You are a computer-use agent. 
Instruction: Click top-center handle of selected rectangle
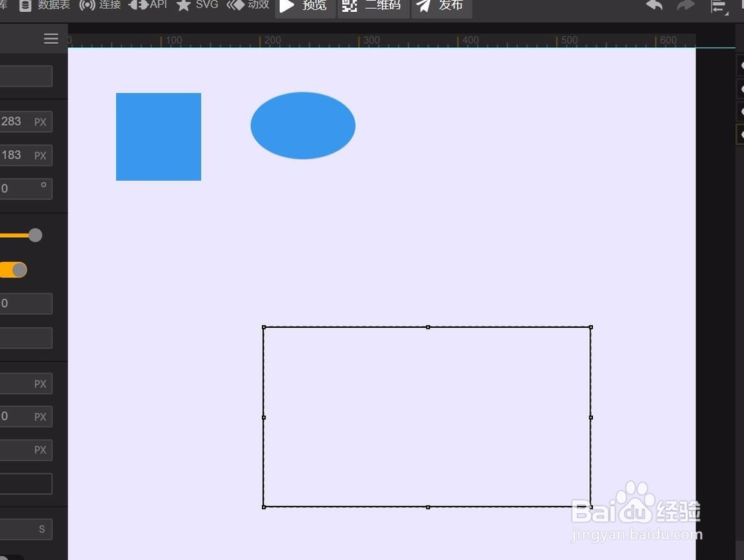point(428,327)
